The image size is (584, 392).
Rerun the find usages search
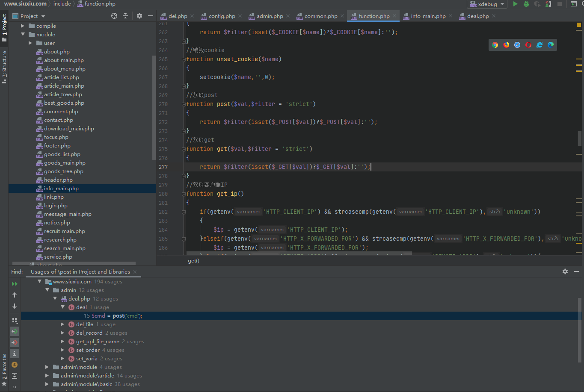[x=15, y=283]
